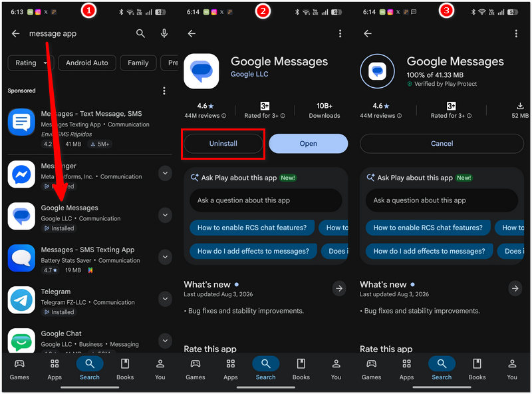Tap Ask a question field on screen 2
532x394 pixels.
[265, 200]
